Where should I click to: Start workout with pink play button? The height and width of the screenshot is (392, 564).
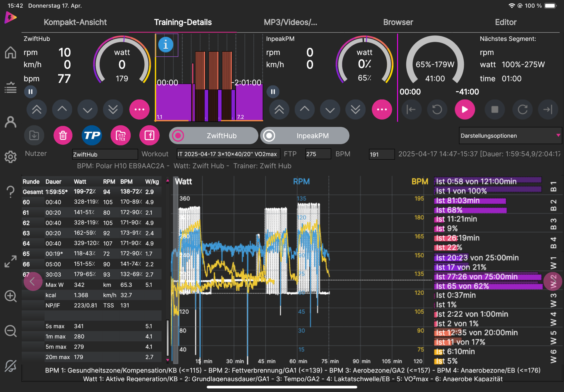coord(465,109)
